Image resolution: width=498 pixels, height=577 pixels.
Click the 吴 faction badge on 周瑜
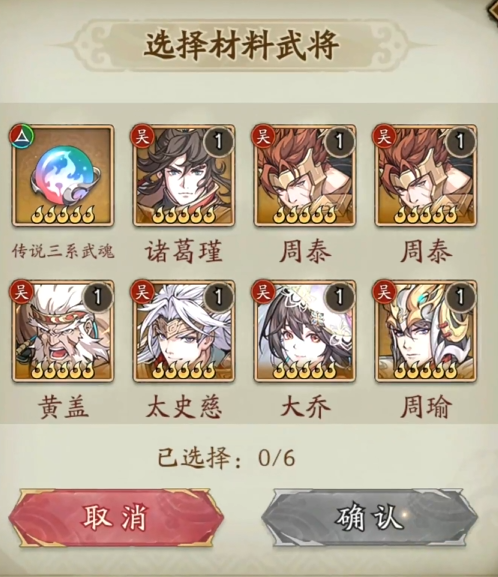coord(384,292)
